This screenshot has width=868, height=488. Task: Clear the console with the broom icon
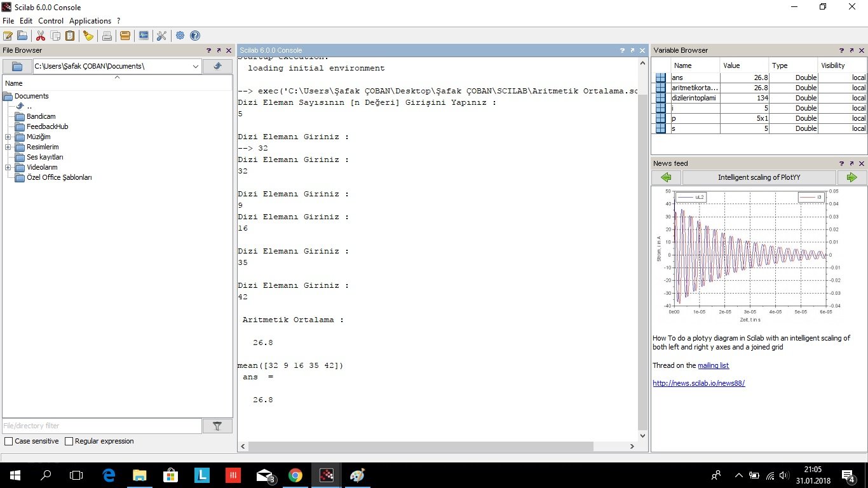pos(88,36)
